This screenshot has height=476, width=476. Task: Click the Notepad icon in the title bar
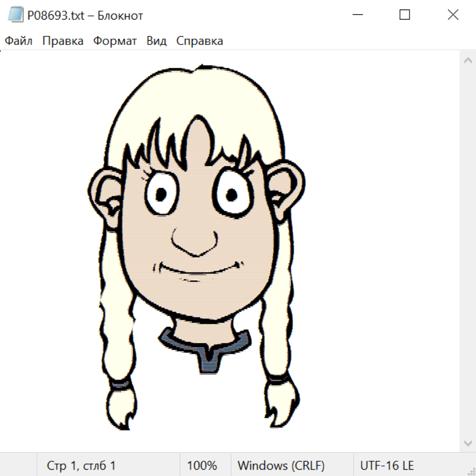click(15, 15)
